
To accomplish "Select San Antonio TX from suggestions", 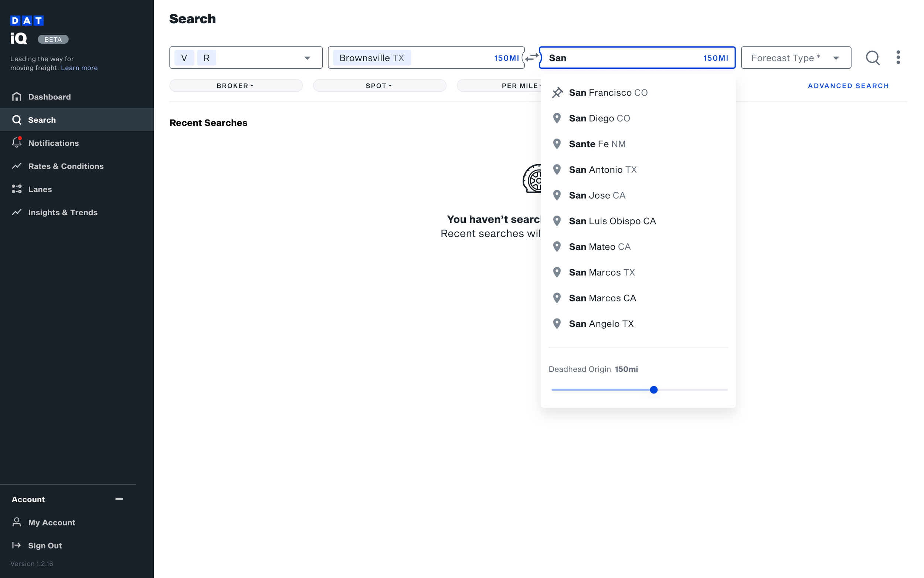I will [602, 170].
